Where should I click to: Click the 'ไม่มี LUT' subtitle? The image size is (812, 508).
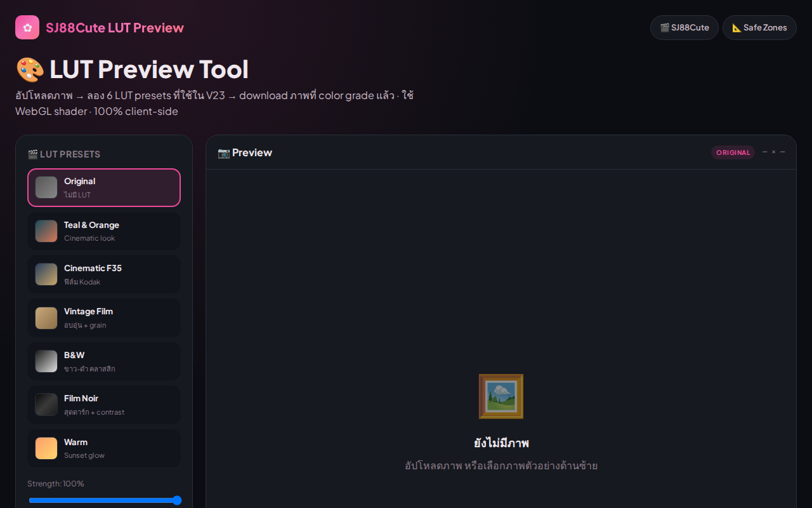click(x=77, y=195)
